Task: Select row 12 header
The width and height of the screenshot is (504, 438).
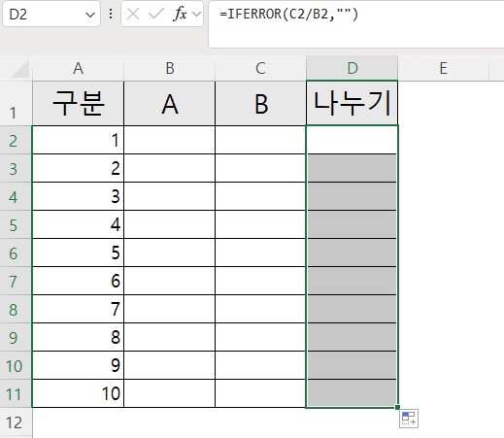Action: coord(16,422)
